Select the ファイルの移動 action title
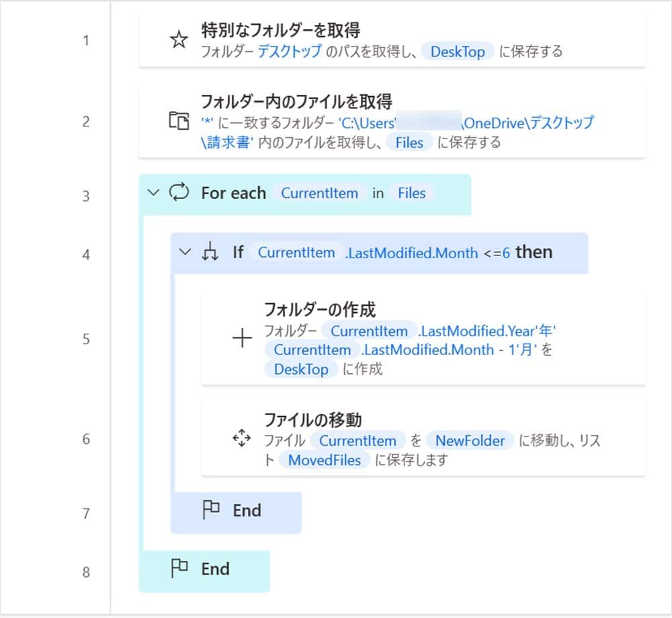The height and width of the screenshot is (618, 672). pyautogui.click(x=312, y=420)
